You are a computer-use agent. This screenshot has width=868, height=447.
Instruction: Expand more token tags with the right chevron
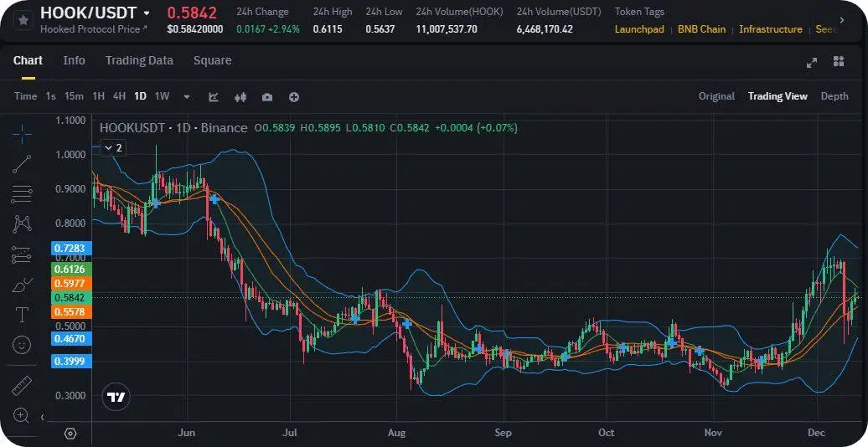[842, 20]
